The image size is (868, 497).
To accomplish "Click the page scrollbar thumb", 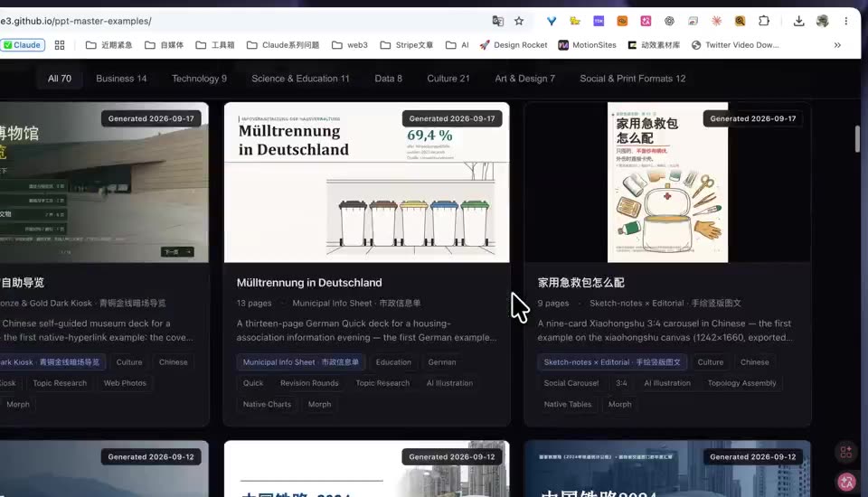I will point(857,138).
